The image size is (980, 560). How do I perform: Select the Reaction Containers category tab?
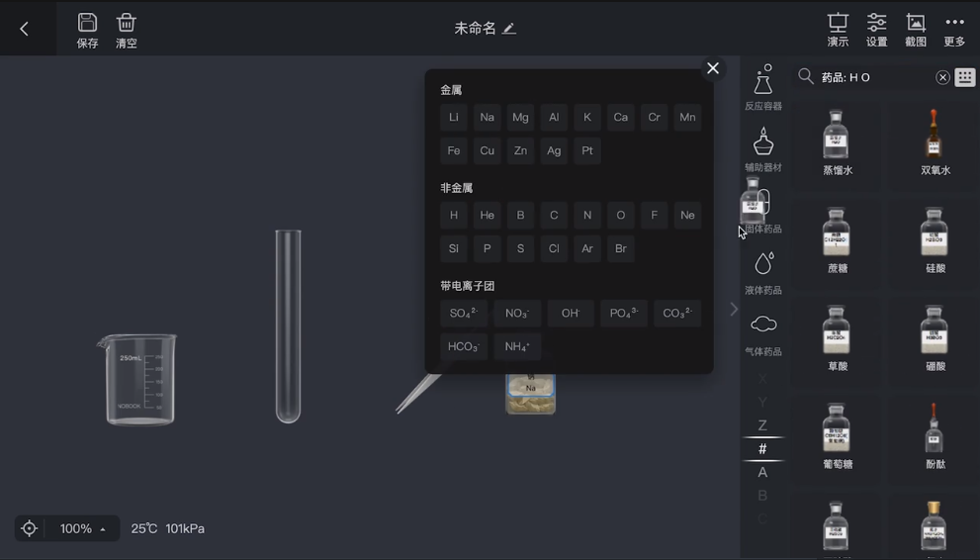click(762, 88)
